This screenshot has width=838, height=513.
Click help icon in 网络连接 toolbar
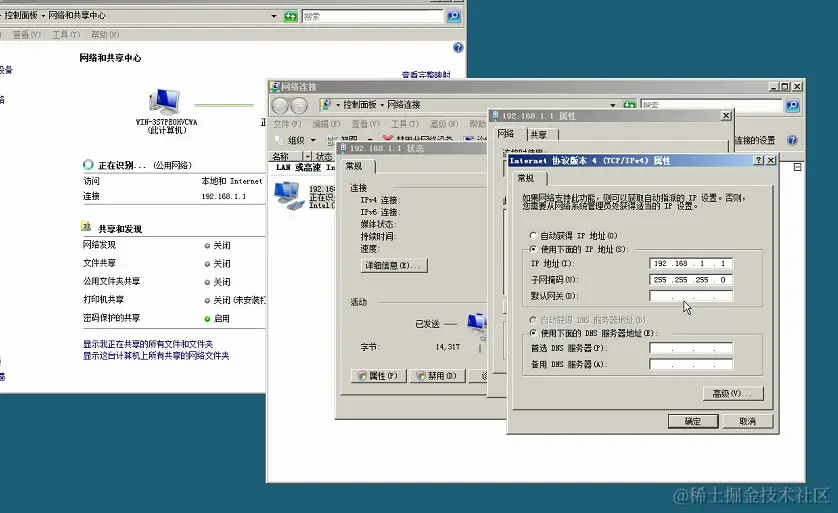[793, 140]
